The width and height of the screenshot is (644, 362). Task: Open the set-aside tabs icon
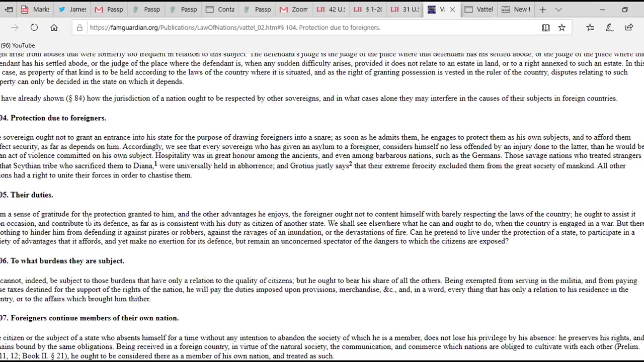click(x=9, y=10)
